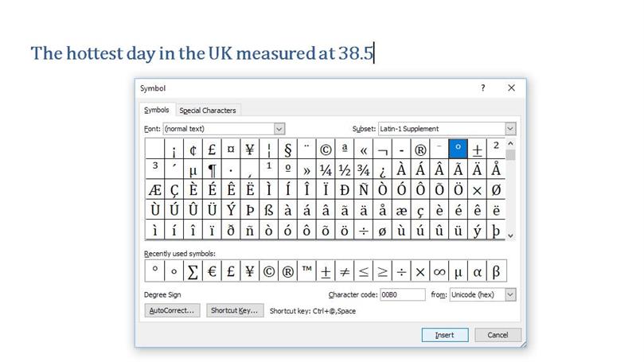Expand the Subset Latin-1 Supplement dropdown
Image resolution: width=644 pixels, height=362 pixels.
click(510, 129)
